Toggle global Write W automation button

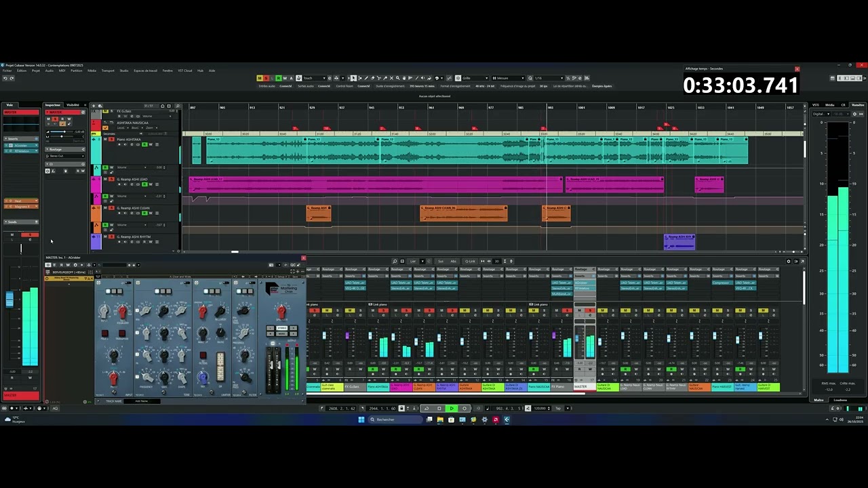[285, 78]
